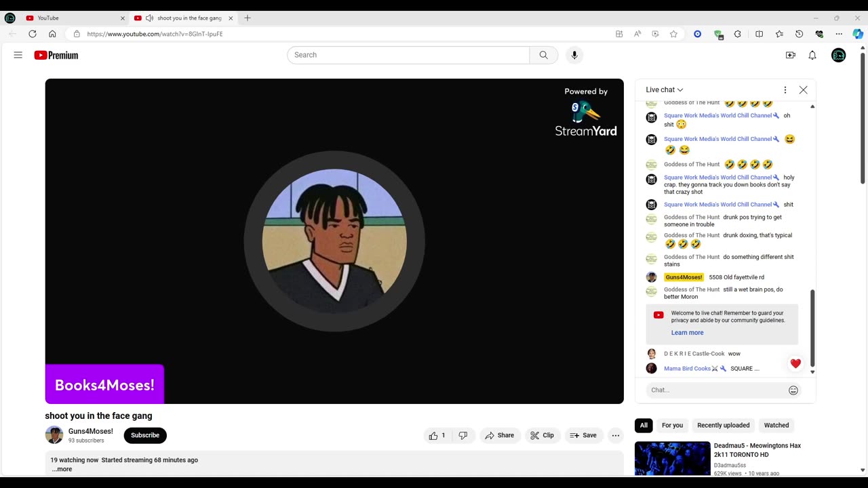Viewport: 868px width, 488px height.
Task: Go to YouTube Premium home logo
Action: pyautogui.click(x=56, y=56)
